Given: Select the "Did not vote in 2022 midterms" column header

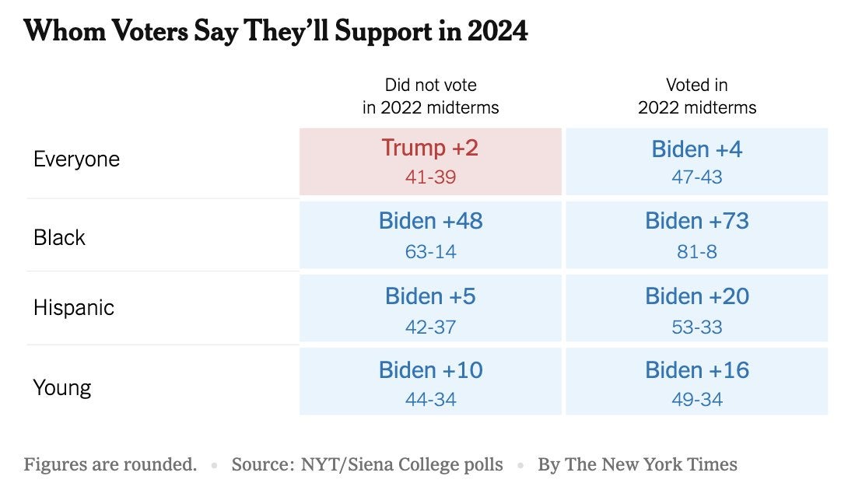Looking at the screenshot, I should [x=430, y=96].
